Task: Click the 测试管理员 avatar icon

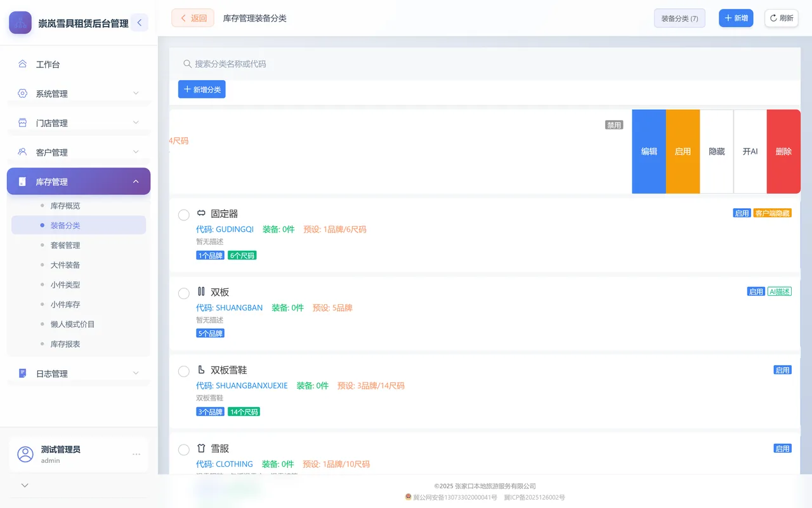Action: 25,454
